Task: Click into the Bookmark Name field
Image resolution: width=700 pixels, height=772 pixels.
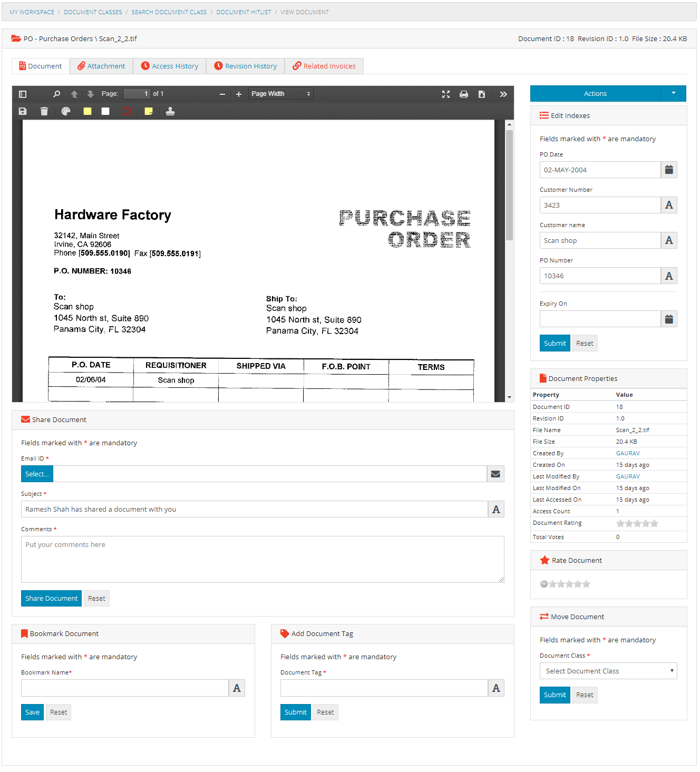Action: tap(124, 688)
